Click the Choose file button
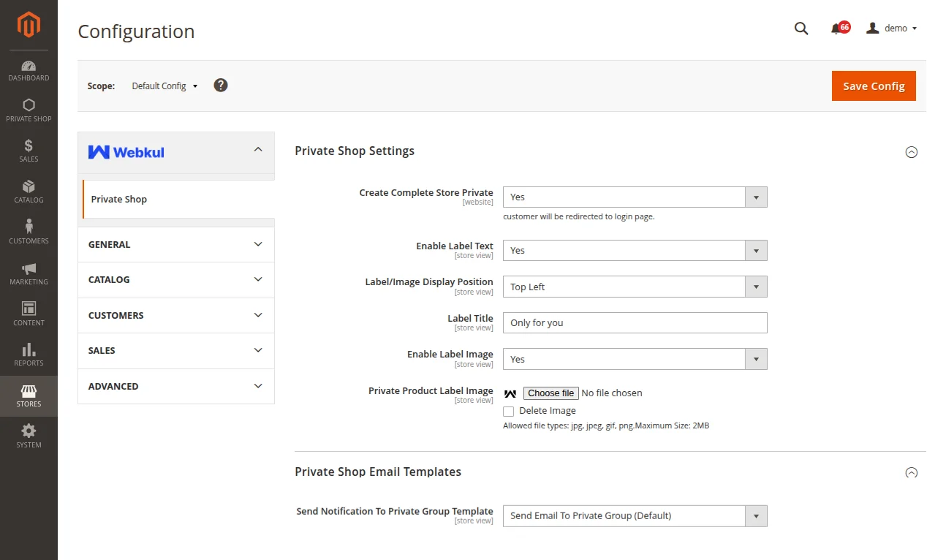This screenshot has height=560, width=946. [551, 393]
